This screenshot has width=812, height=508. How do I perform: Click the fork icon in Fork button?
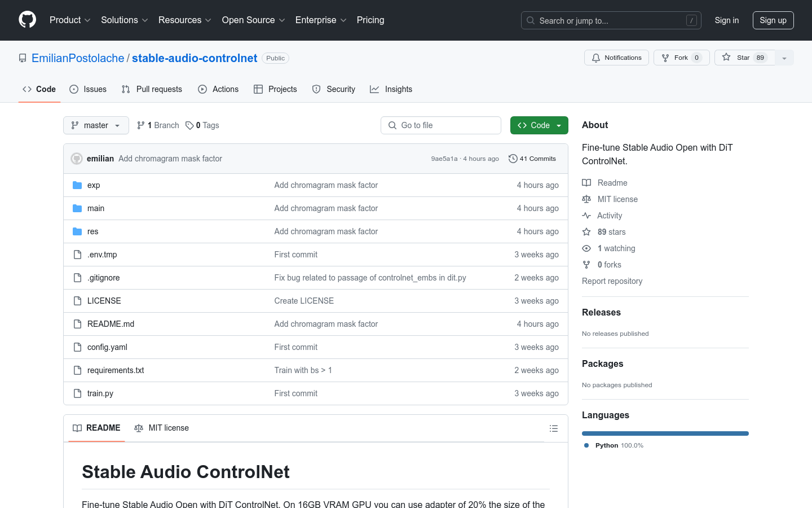pos(665,58)
